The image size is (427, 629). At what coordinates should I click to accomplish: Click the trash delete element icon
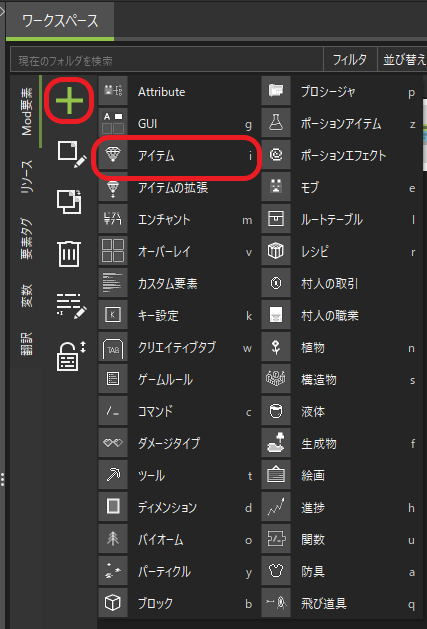point(69,254)
